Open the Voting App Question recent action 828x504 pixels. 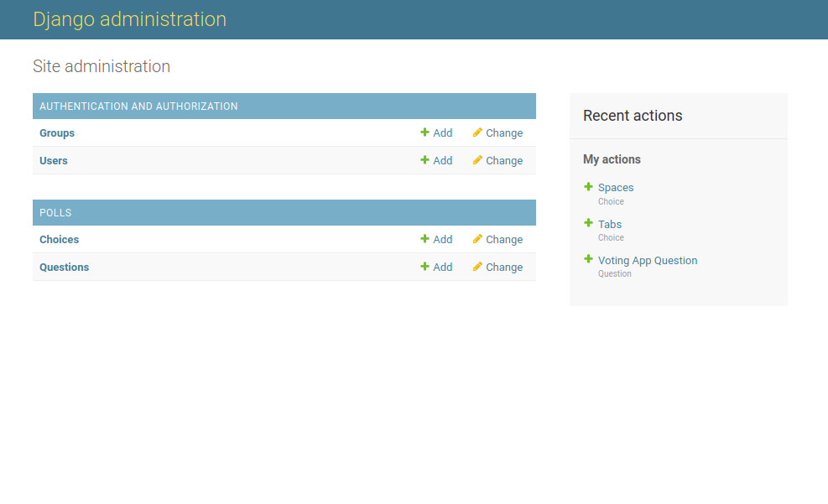pos(648,260)
